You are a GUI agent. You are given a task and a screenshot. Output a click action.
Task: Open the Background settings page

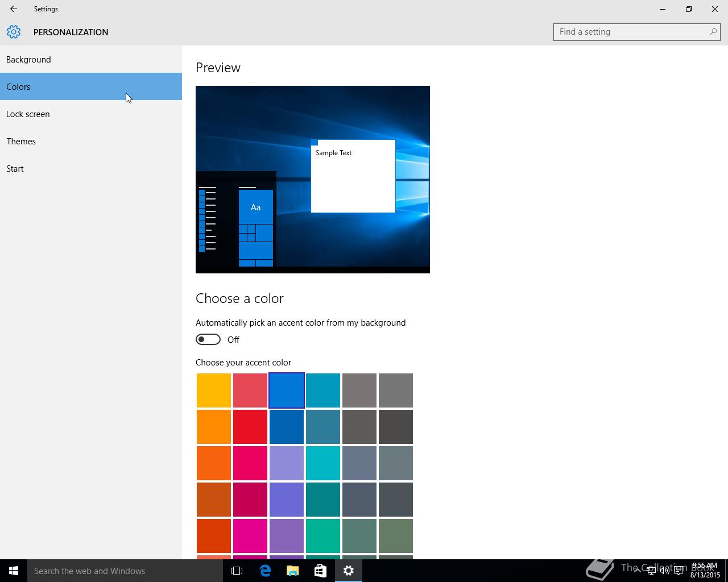91,59
